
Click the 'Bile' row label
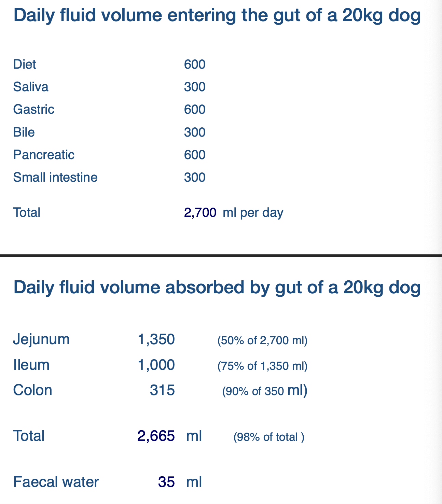(24, 132)
